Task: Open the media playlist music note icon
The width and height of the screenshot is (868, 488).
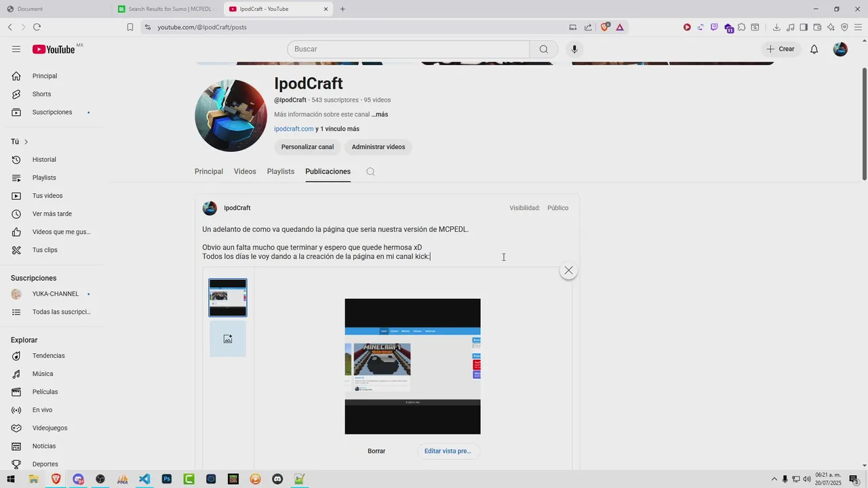Action: [790, 27]
